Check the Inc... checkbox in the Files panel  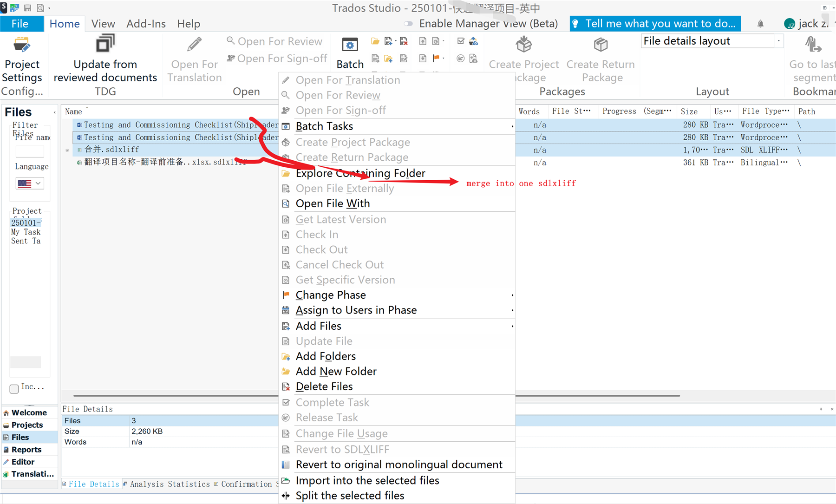click(14, 389)
